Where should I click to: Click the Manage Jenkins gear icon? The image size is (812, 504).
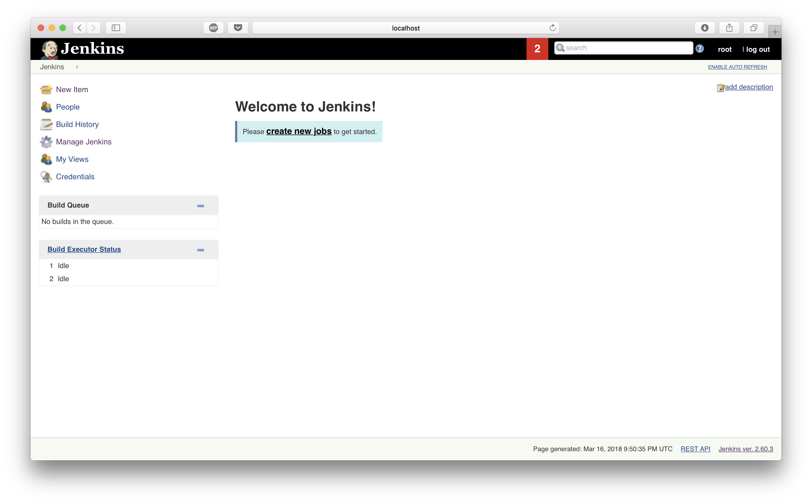(x=46, y=142)
